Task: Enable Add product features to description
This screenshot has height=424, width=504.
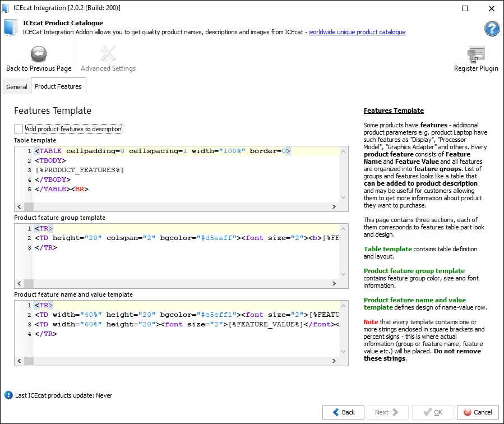Action: [19, 129]
